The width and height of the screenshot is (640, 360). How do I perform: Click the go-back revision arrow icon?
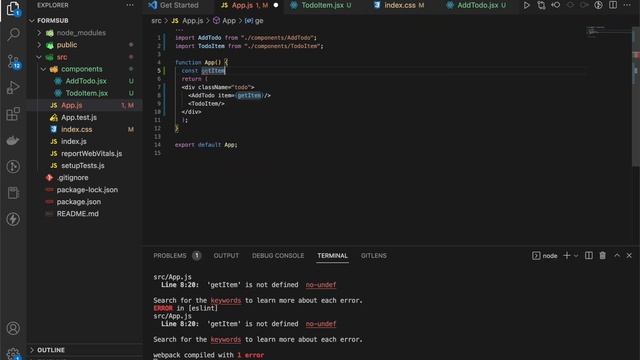[x=556, y=5]
